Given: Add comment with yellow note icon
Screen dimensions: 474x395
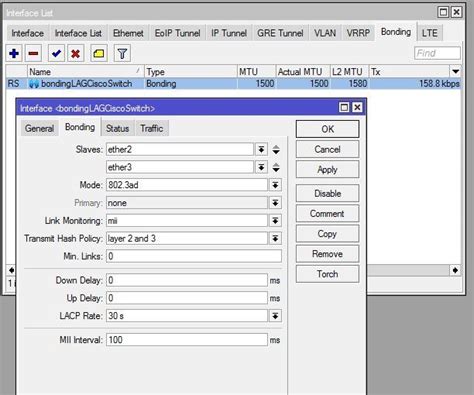Looking at the screenshot, I should tap(99, 53).
